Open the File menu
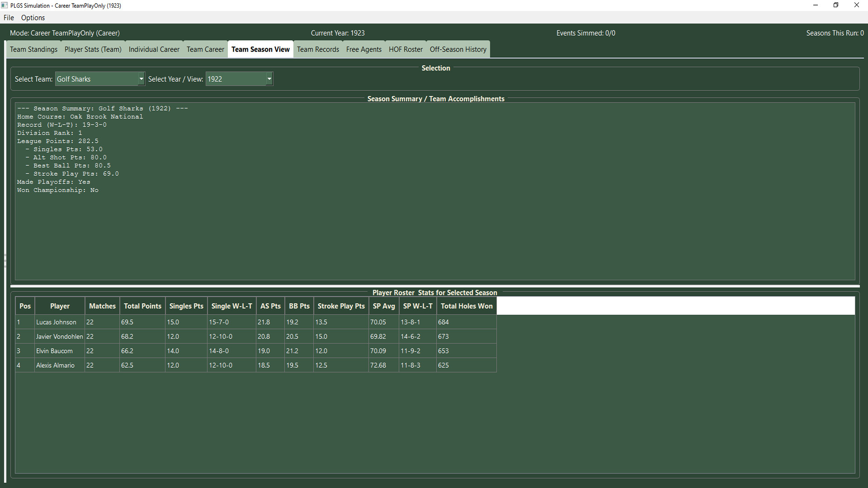 (x=8, y=18)
